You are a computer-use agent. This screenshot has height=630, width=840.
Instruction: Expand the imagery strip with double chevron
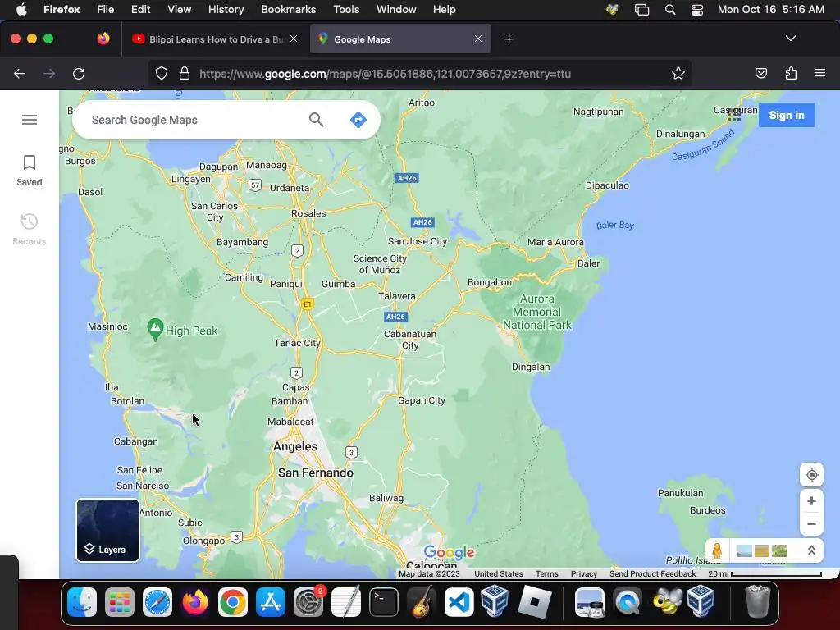811,550
